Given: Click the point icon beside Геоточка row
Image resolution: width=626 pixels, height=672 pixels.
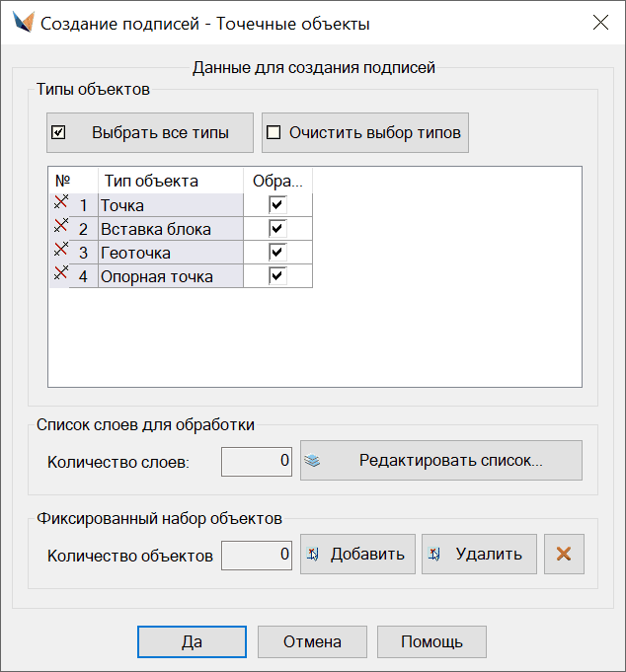Looking at the screenshot, I should (x=61, y=249).
